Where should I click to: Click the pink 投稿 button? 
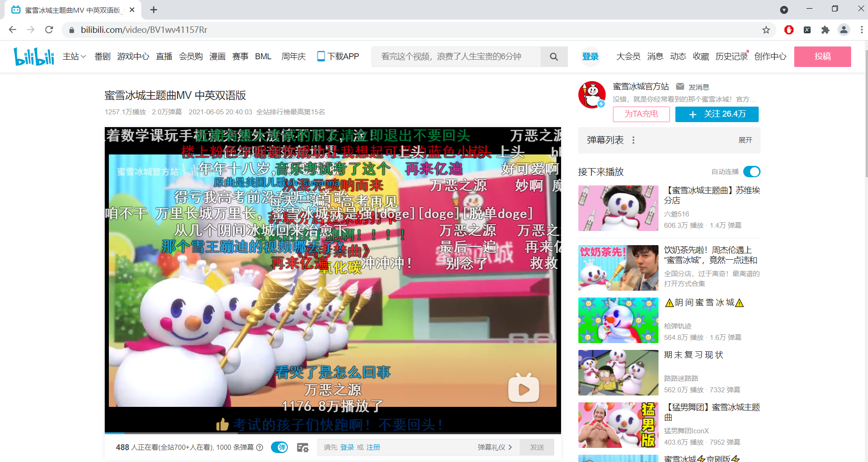pyautogui.click(x=822, y=56)
